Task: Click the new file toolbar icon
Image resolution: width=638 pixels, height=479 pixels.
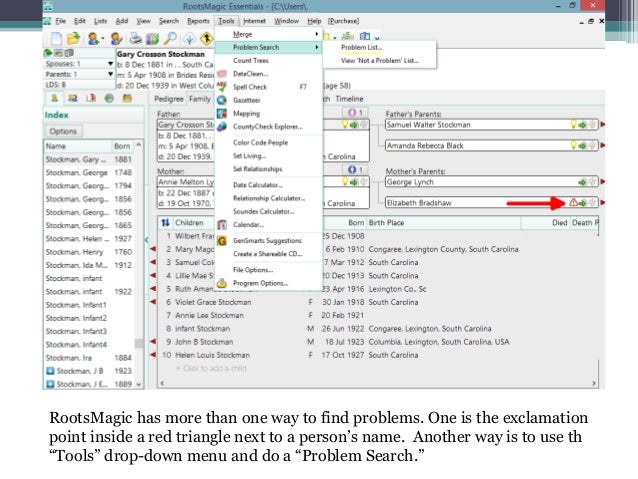Action: pyautogui.click(x=57, y=38)
